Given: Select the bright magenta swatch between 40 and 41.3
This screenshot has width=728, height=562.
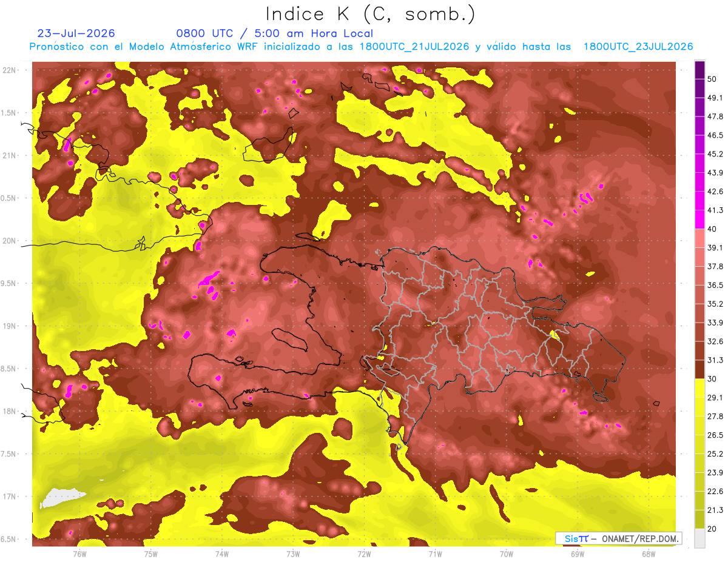Looking at the screenshot, I should pos(699,219).
